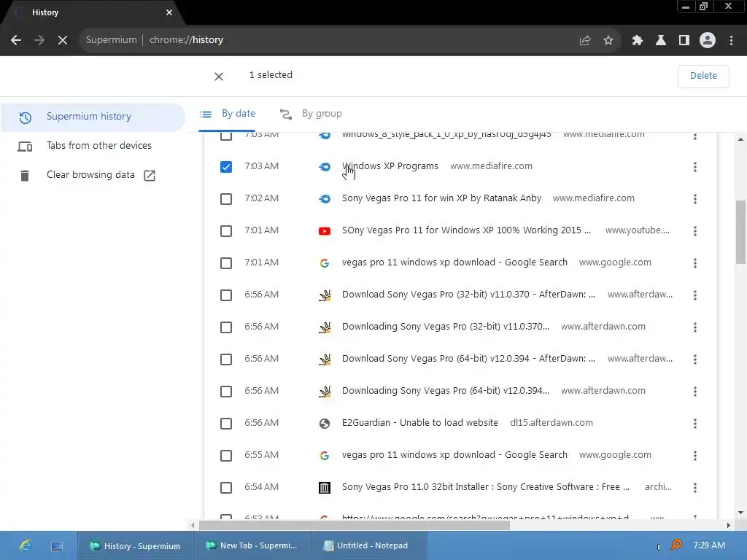Image resolution: width=747 pixels, height=560 pixels.
Task: Select Supermium history in sidebar
Action: pyautogui.click(x=93, y=117)
